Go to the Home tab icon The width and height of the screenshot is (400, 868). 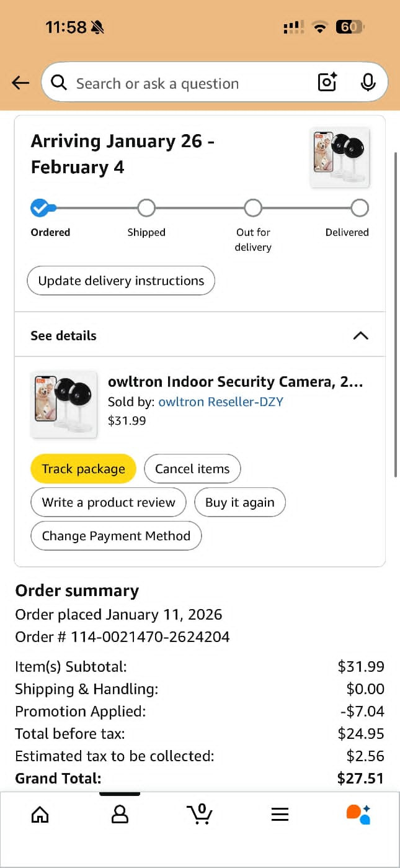coord(40,814)
